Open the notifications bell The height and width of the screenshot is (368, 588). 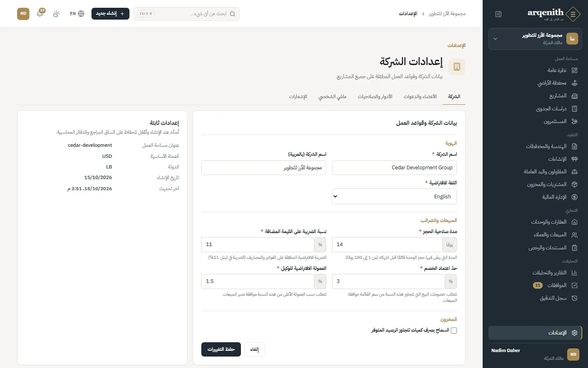coord(40,13)
